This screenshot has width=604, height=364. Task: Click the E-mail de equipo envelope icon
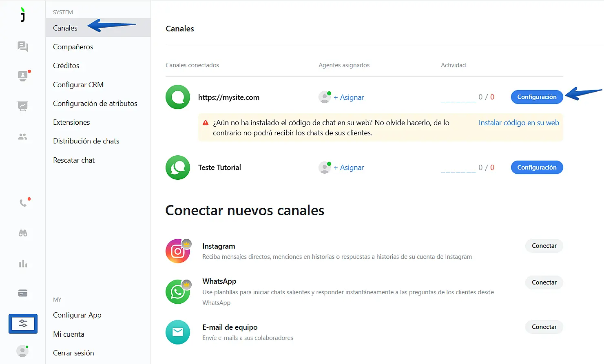178,332
